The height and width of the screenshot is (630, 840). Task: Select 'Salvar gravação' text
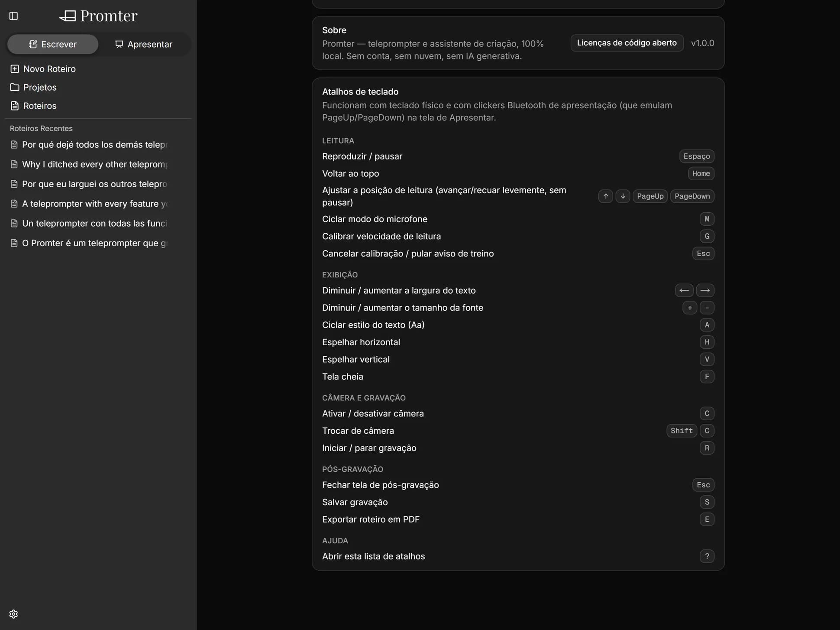(355, 502)
